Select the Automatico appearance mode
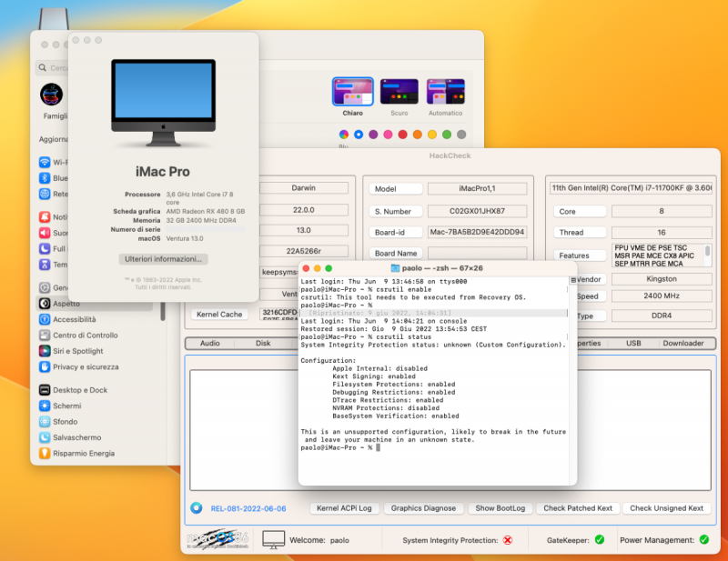 (x=445, y=92)
